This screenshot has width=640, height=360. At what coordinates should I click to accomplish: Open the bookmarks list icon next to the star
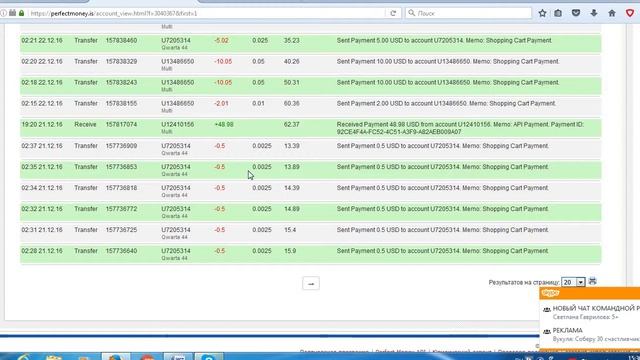(x=558, y=13)
